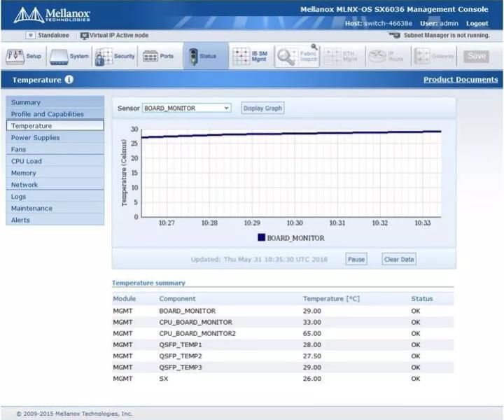
Task: Expand the Standalone dropdown indicator
Action: (x=31, y=35)
